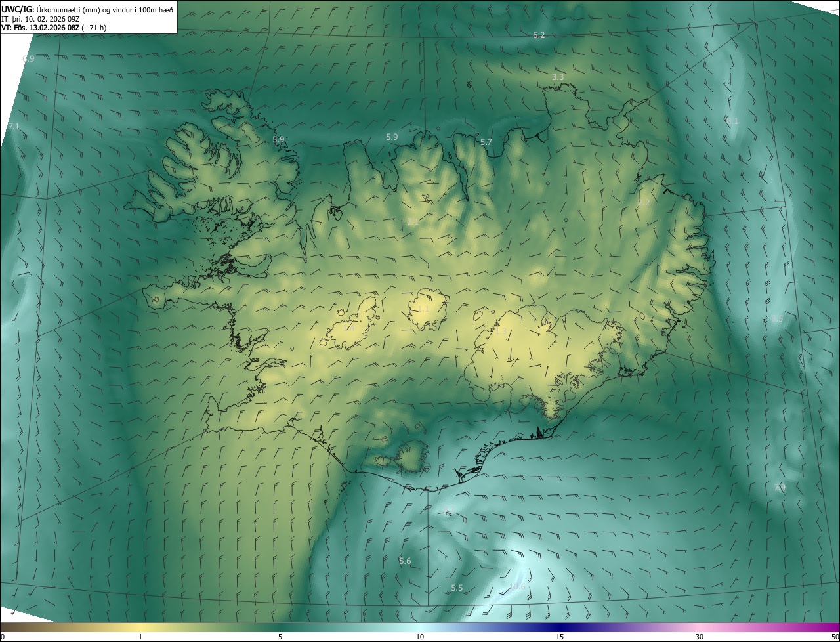Click the 0 tick label on the color scale
This screenshot has height=642, width=840.
pyautogui.click(x=3, y=637)
